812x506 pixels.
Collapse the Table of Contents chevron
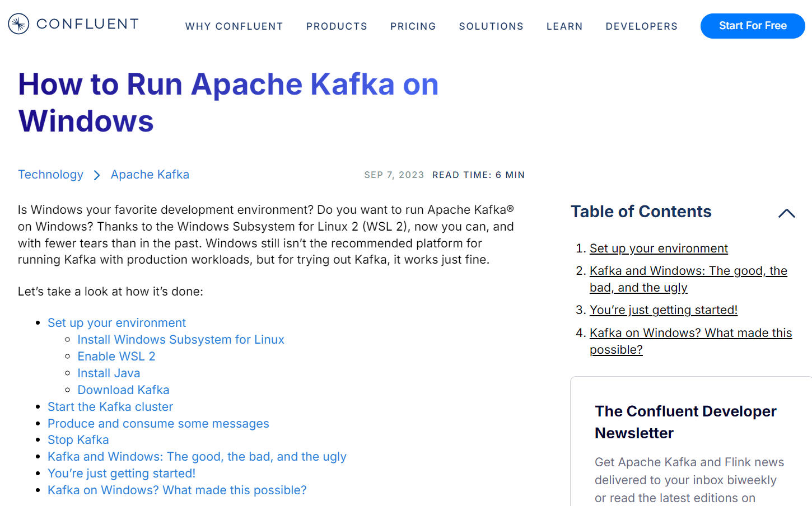(786, 213)
